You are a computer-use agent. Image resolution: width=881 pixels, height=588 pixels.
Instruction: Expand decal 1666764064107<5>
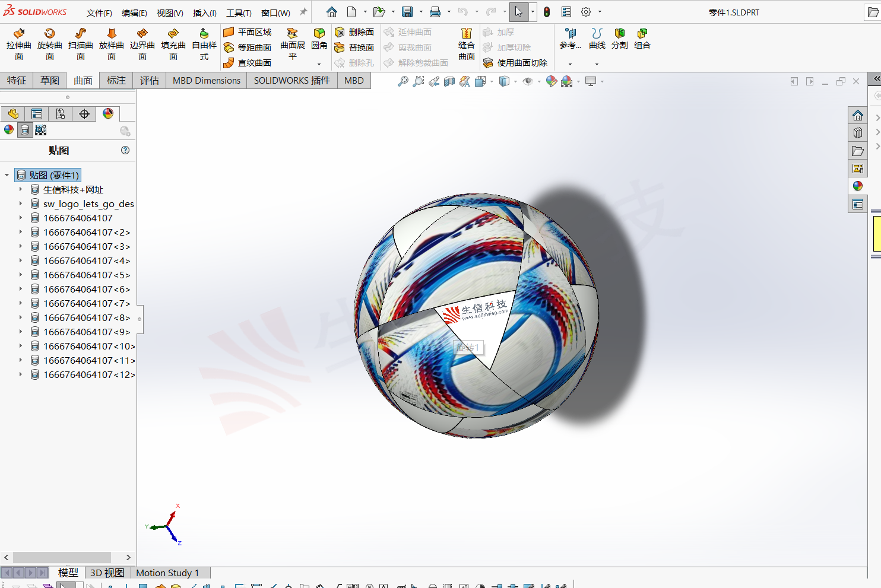[20, 275]
